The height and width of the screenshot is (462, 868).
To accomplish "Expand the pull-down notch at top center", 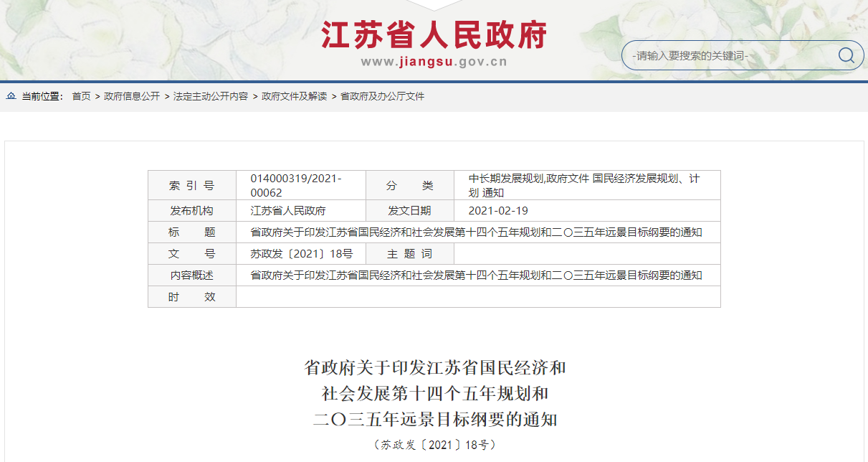I will click(x=434, y=4).
